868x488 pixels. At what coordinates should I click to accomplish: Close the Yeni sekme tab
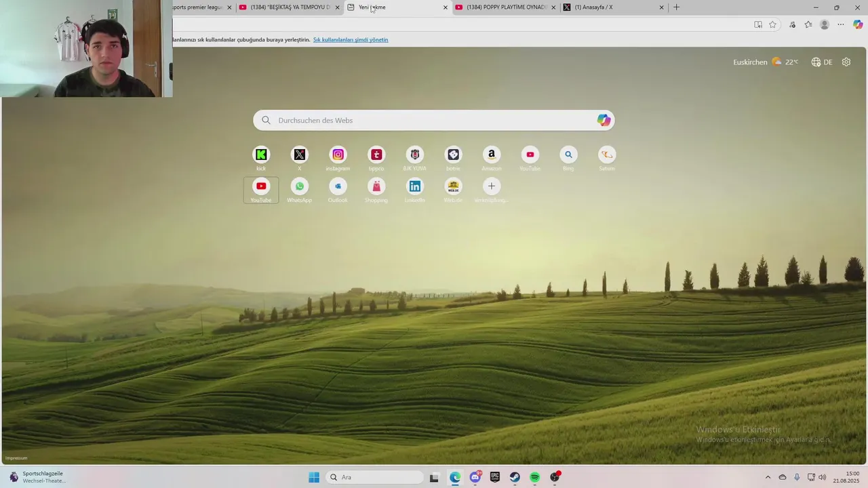point(446,7)
